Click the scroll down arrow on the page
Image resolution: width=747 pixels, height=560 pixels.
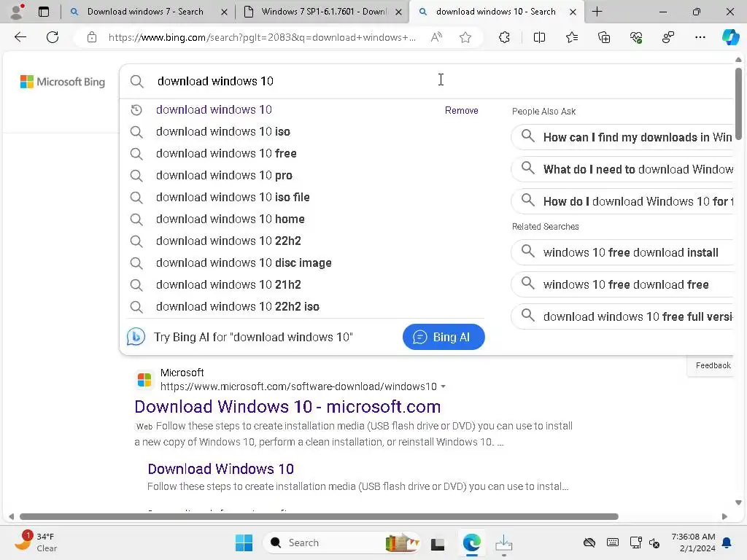point(738,502)
